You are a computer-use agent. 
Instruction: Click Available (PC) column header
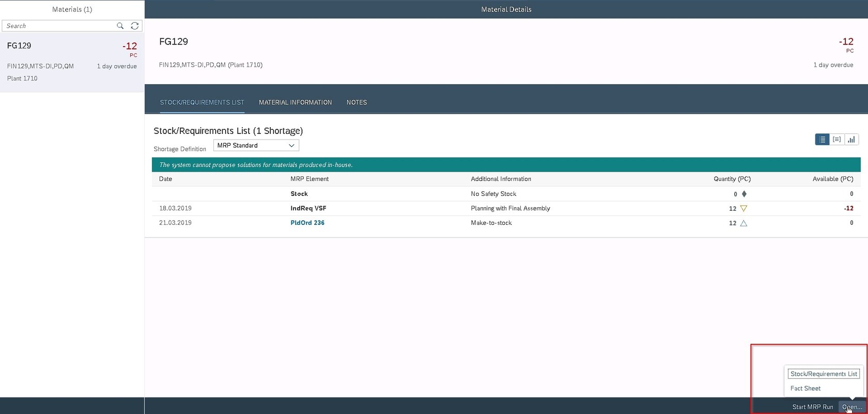(833, 179)
